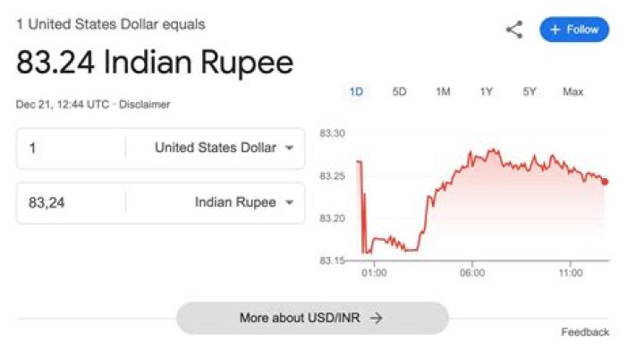The image size is (644, 359).
Task: Open More about USD/INR
Action: 311,318
